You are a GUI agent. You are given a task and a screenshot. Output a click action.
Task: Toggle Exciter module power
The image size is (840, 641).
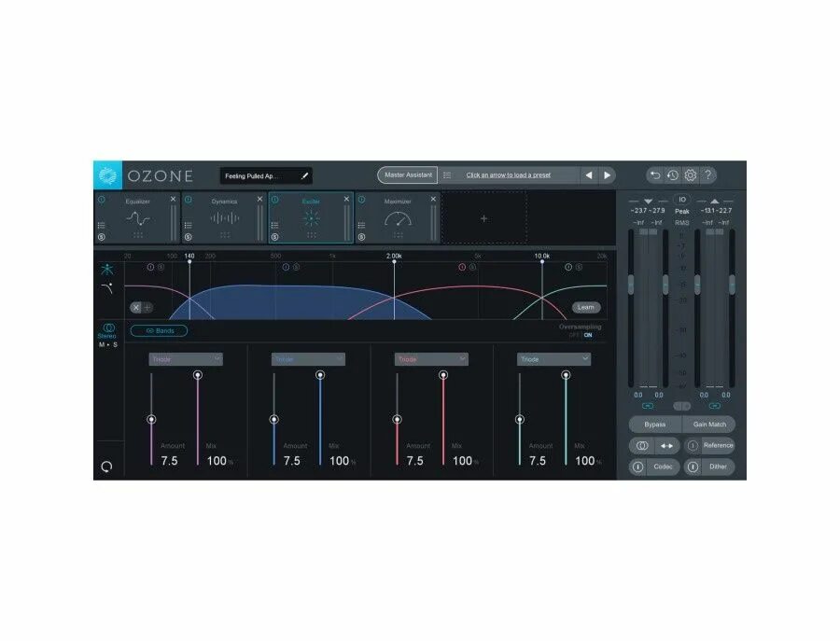coord(274,200)
